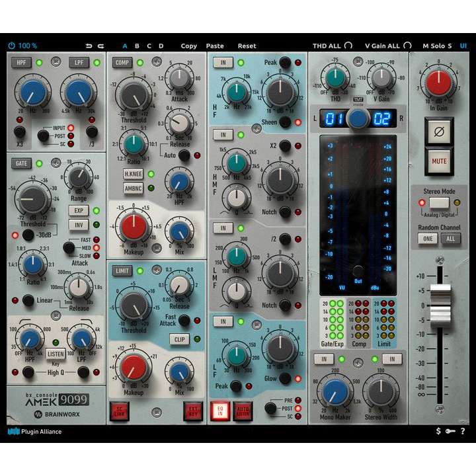Click the output fader handle
476x476 pixels.
coord(440,305)
